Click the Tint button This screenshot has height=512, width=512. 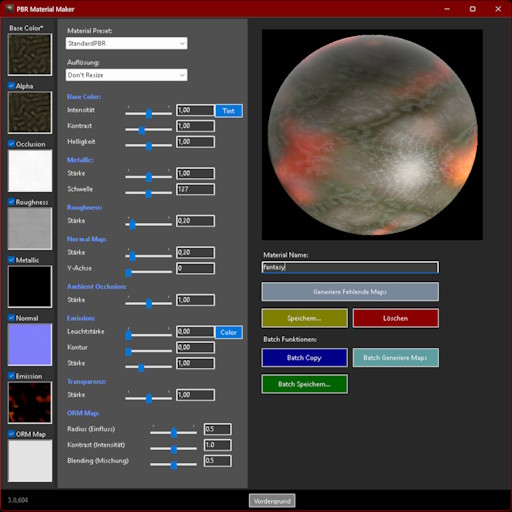click(x=229, y=111)
